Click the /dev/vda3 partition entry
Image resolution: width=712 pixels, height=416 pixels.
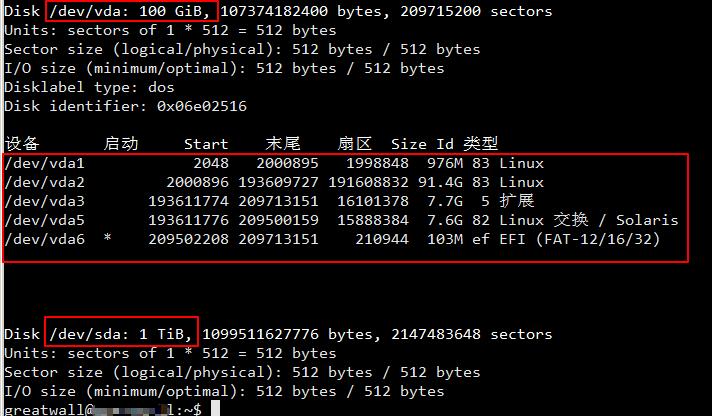[x=45, y=201]
